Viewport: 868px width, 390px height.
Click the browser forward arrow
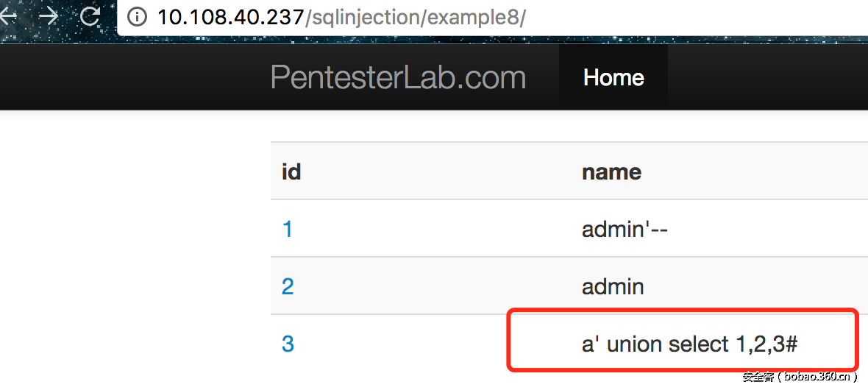pos(49,16)
